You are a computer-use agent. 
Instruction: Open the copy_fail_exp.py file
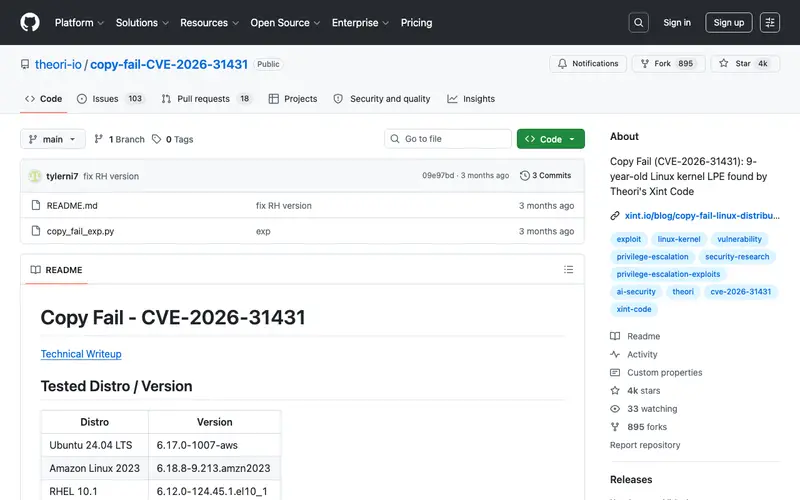[x=81, y=231]
